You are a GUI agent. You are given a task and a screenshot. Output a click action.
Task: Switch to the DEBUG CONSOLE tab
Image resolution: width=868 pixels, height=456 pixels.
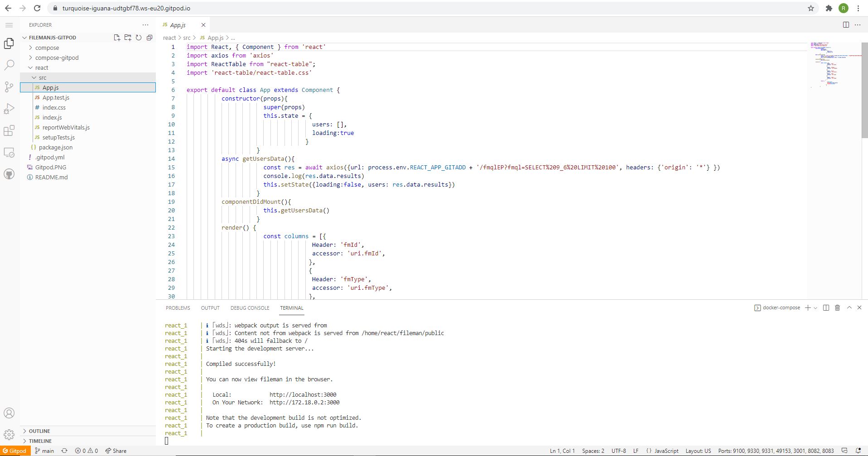(250, 308)
